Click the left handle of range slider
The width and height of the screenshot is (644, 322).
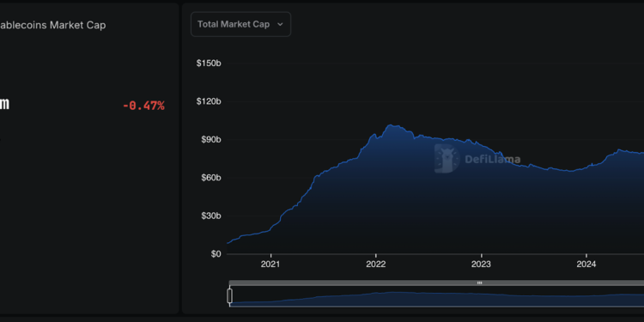click(x=229, y=295)
